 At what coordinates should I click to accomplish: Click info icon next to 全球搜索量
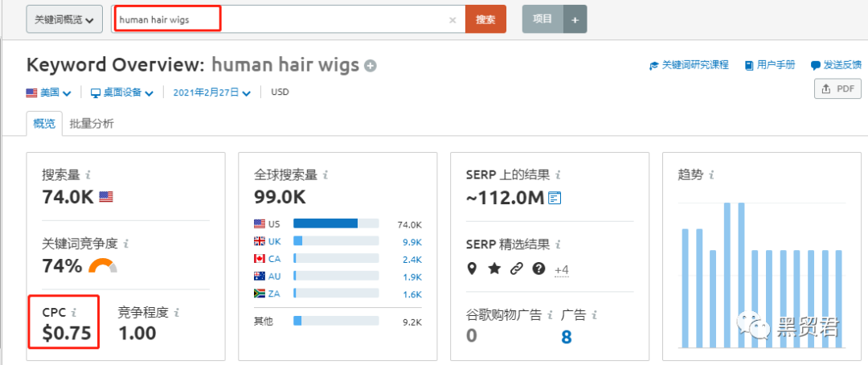click(x=325, y=175)
